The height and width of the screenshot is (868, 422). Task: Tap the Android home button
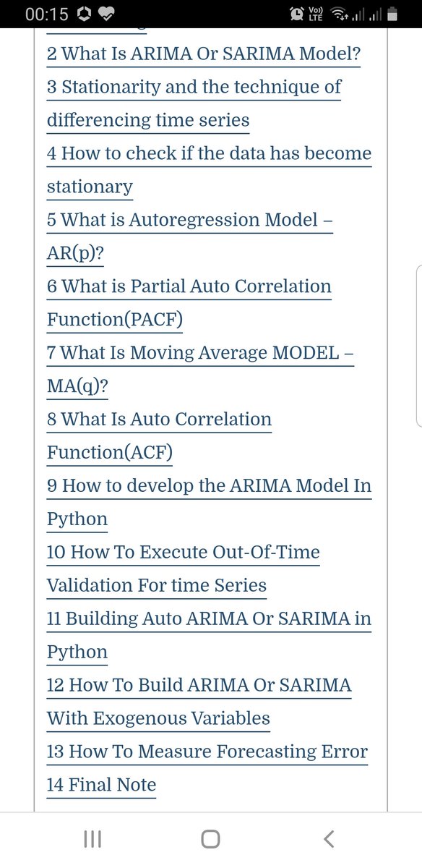coord(210,839)
